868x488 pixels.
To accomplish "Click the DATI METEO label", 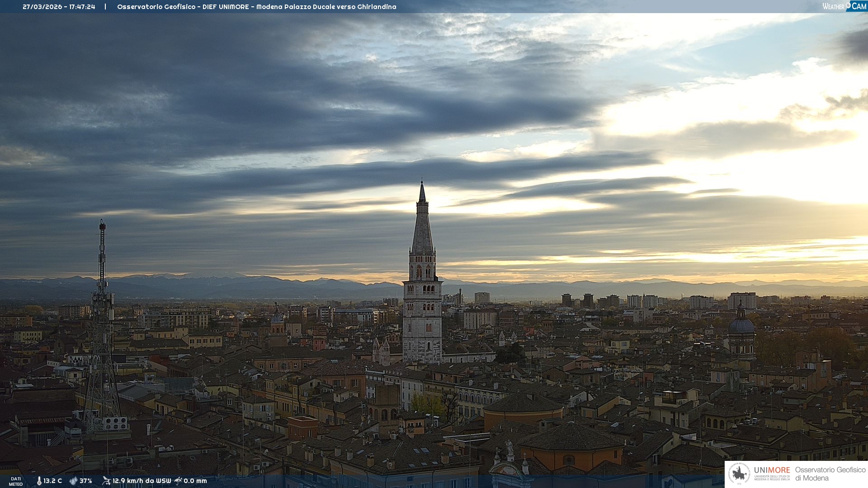I will click(x=16, y=481).
